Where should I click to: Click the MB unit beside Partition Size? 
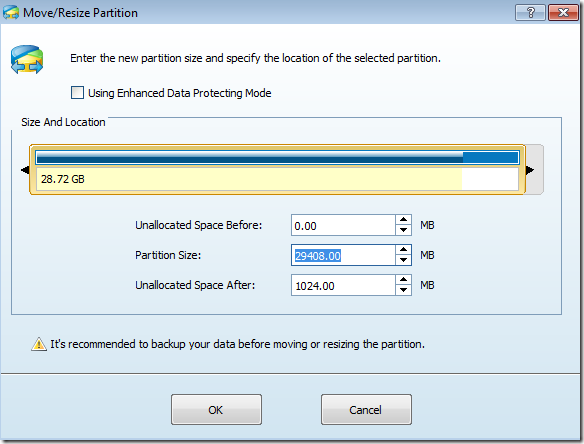pos(427,255)
